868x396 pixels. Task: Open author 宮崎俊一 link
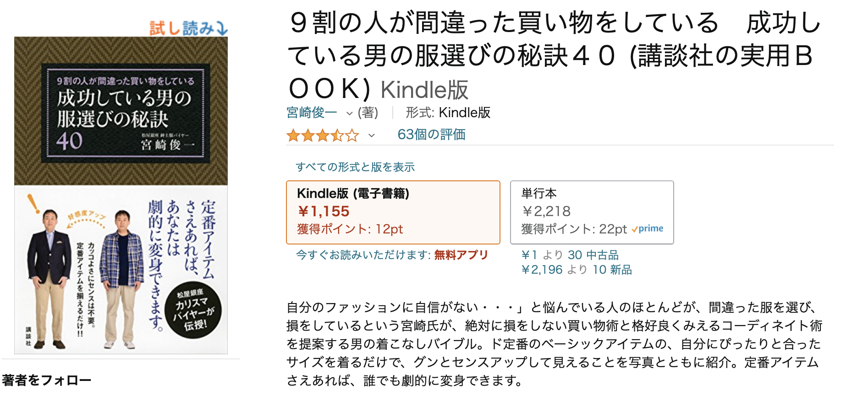(312, 113)
